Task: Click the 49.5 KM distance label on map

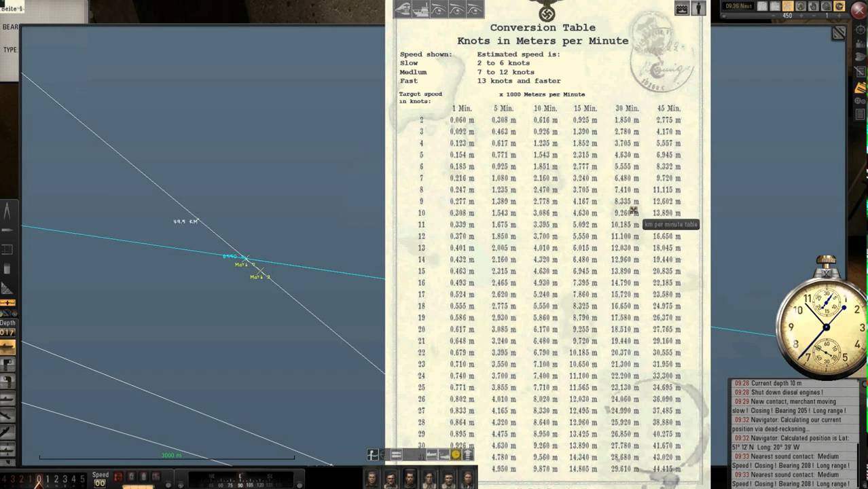Action: click(x=185, y=221)
